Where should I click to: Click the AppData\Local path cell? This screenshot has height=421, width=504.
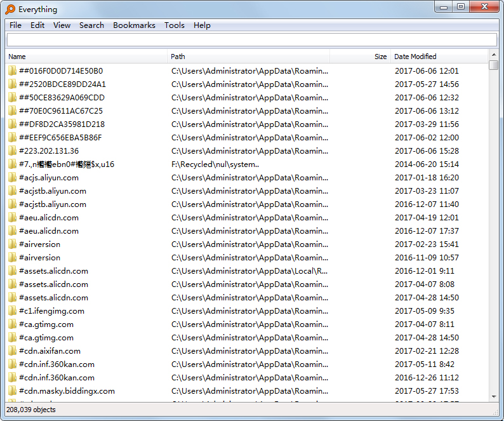click(249, 271)
